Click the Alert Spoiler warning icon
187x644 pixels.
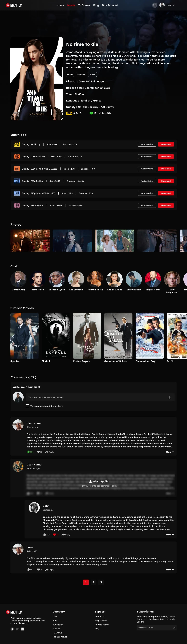tap(91, 481)
